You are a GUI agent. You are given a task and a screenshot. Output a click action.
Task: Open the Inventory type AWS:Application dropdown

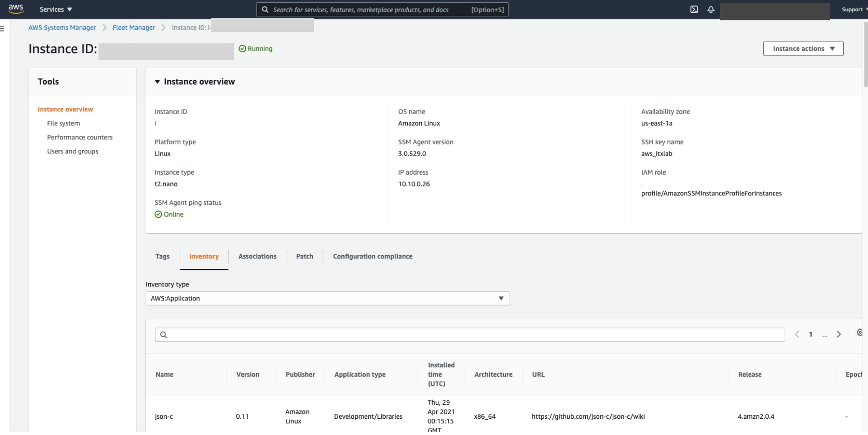[x=328, y=298]
